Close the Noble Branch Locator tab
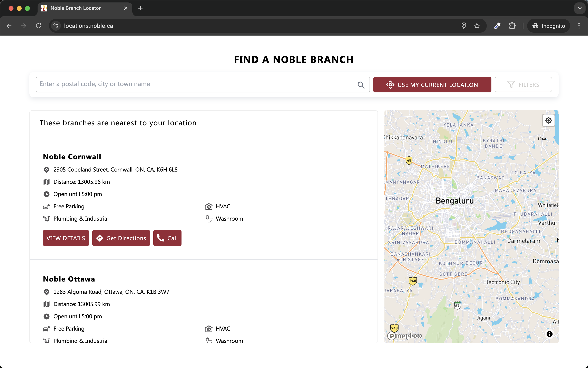Viewport: 588px width, 368px height. pyautogui.click(x=126, y=8)
